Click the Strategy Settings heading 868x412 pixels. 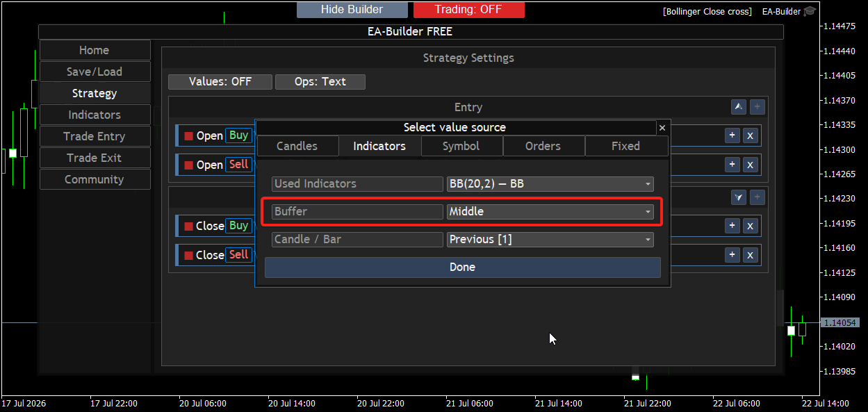(468, 58)
